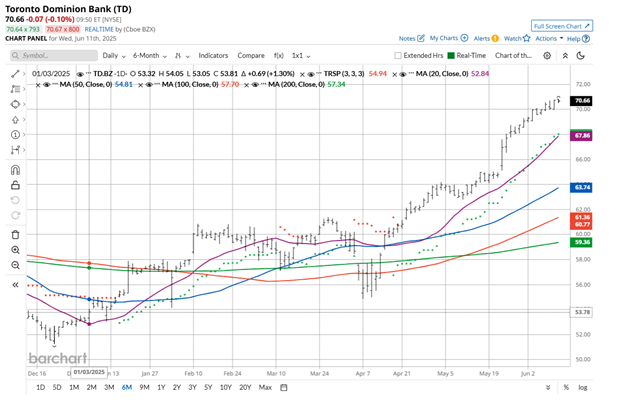Open My Charts
622x407 pixels.
[449, 38]
